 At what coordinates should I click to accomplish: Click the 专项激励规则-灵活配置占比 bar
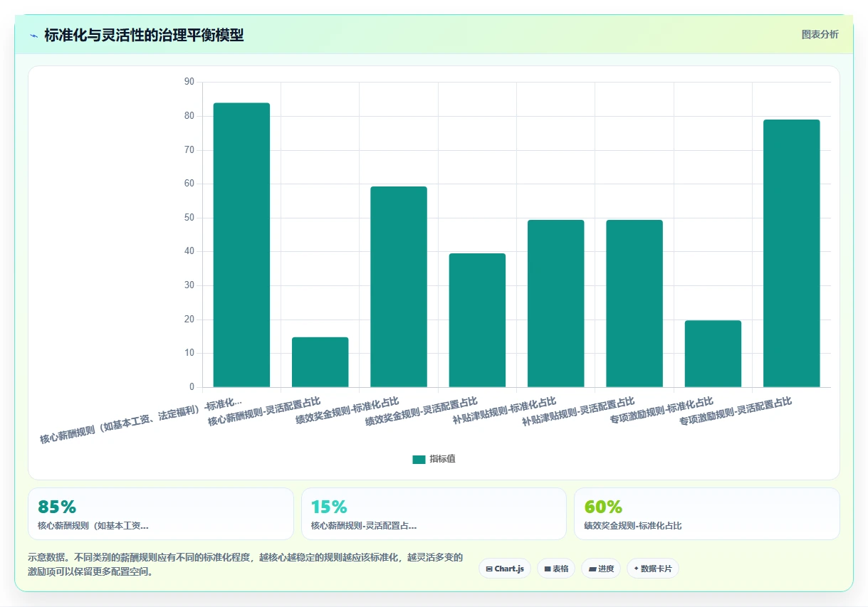(x=792, y=253)
